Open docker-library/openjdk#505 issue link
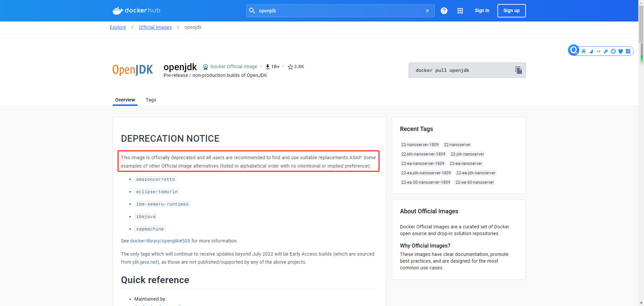 point(160,241)
